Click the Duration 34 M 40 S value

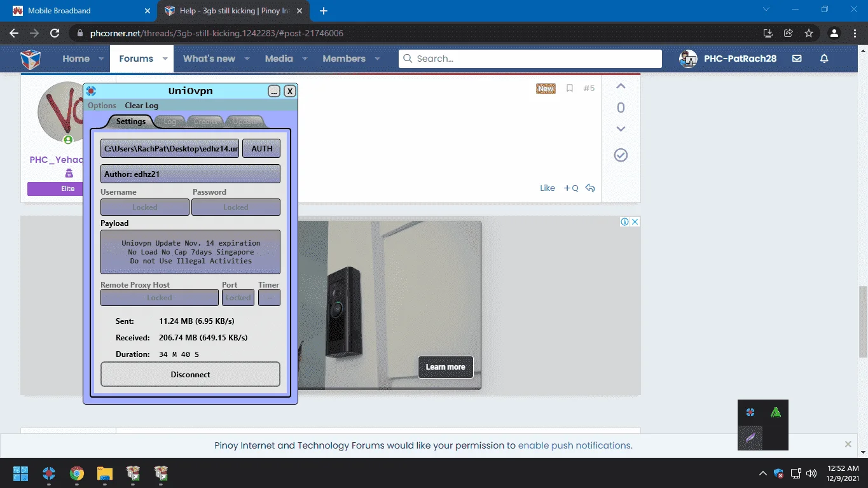tap(179, 354)
